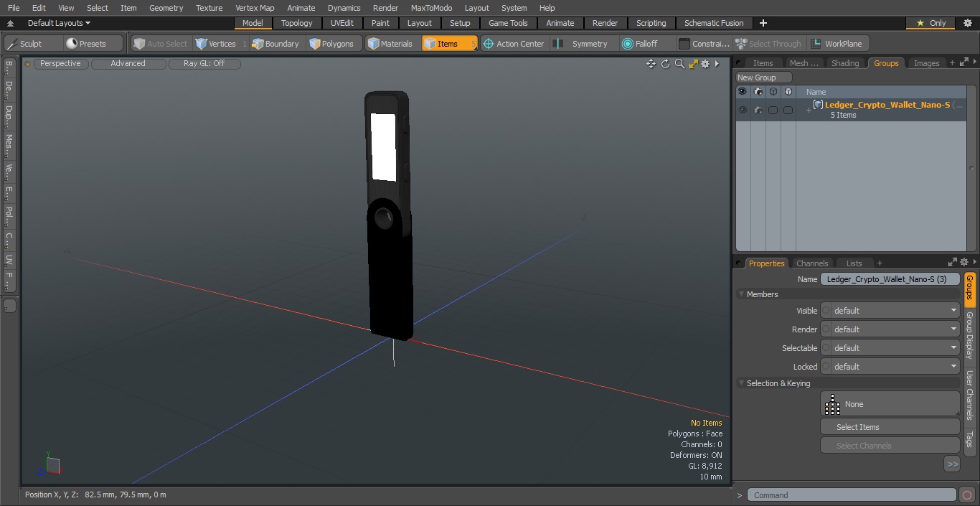Add a new layout tab with plus
Screen dimensions: 980x506
(763, 23)
